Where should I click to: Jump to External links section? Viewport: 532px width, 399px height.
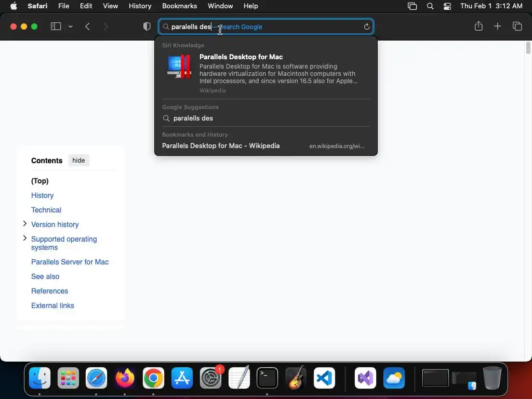52,305
